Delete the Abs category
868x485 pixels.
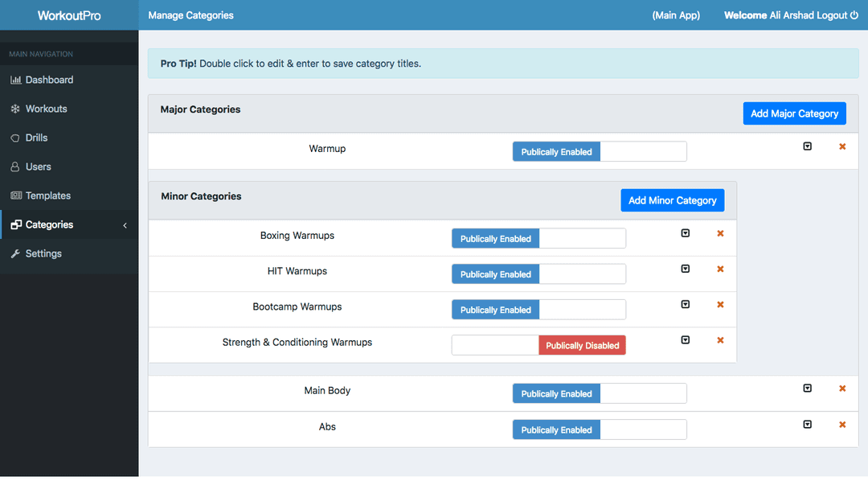pyautogui.click(x=842, y=425)
